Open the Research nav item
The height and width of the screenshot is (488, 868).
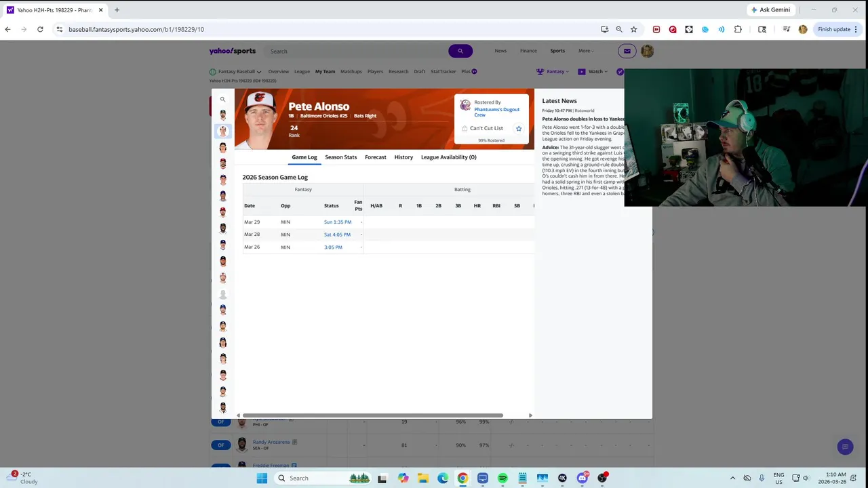[398, 71]
